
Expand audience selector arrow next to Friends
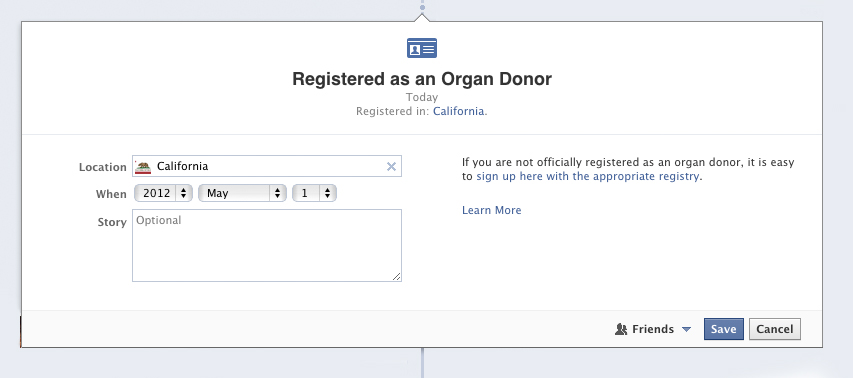point(687,329)
